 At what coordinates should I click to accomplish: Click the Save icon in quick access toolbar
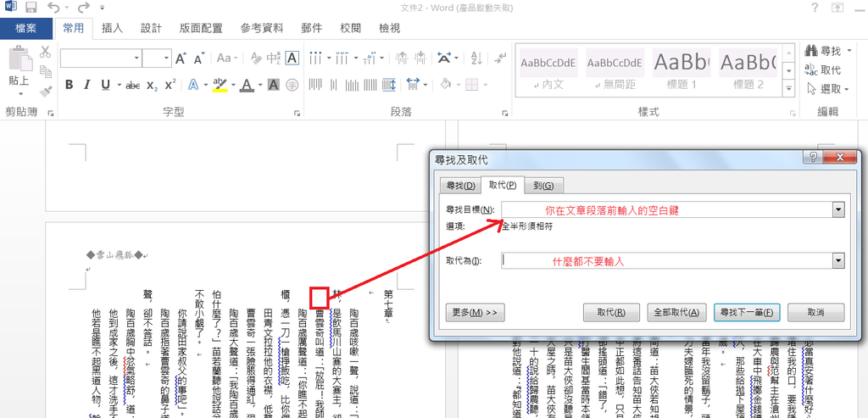[31, 8]
